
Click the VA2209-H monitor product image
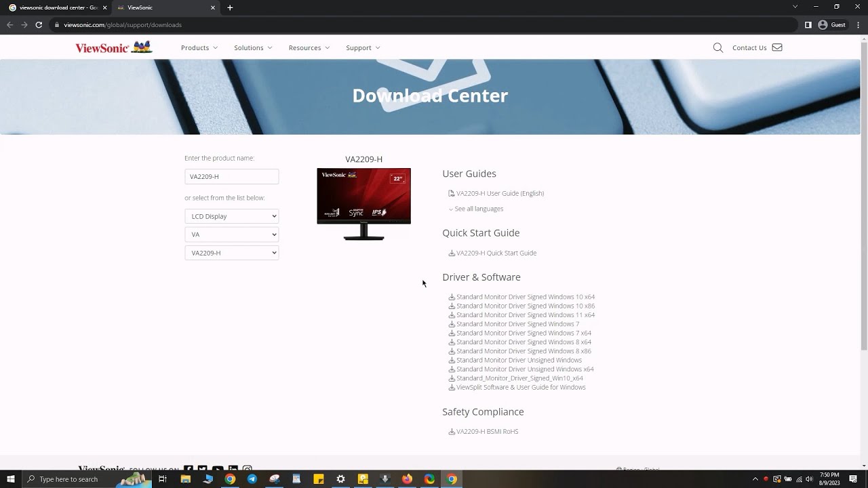tap(363, 204)
